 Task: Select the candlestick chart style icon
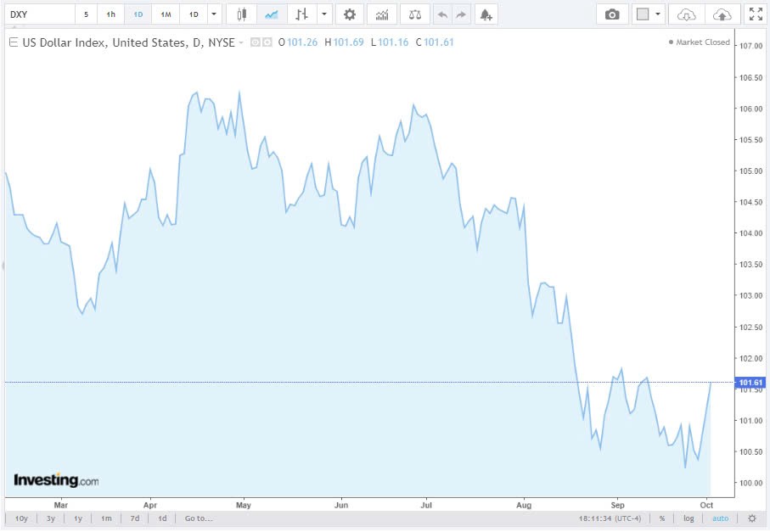coord(242,14)
